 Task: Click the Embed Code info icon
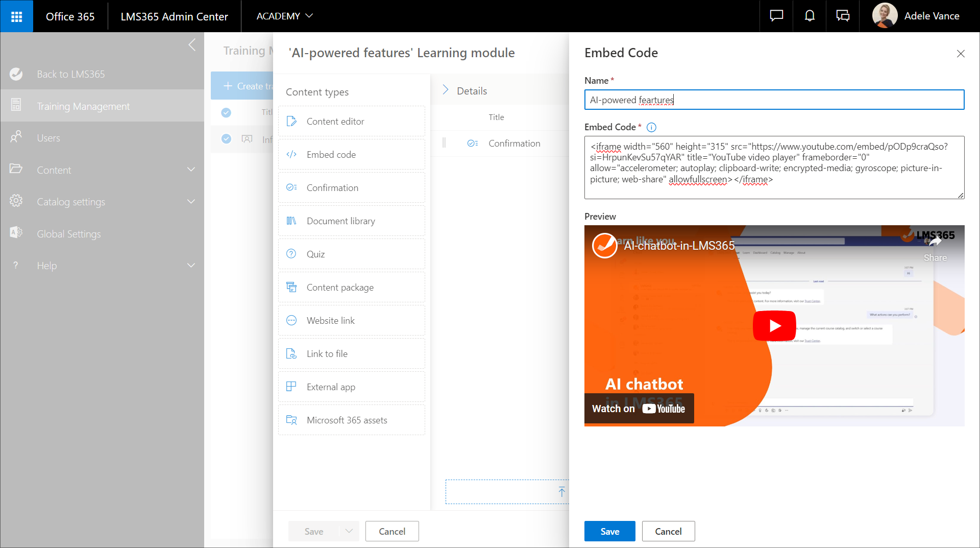click(651, 127)
